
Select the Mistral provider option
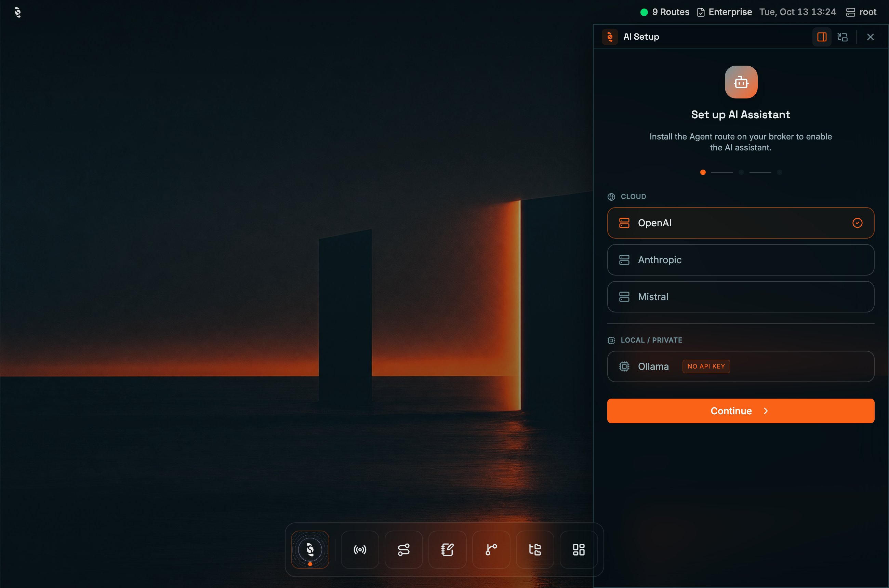(741, 297)
